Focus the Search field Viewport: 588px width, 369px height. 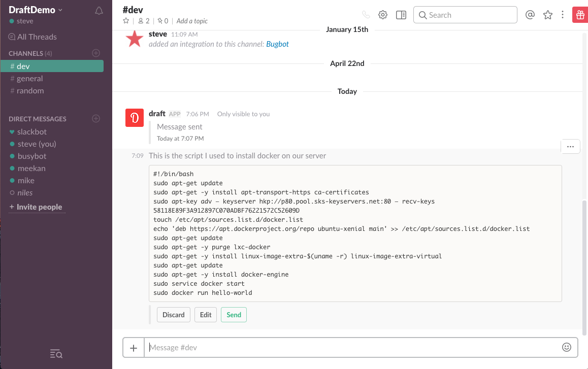(466, 15)
